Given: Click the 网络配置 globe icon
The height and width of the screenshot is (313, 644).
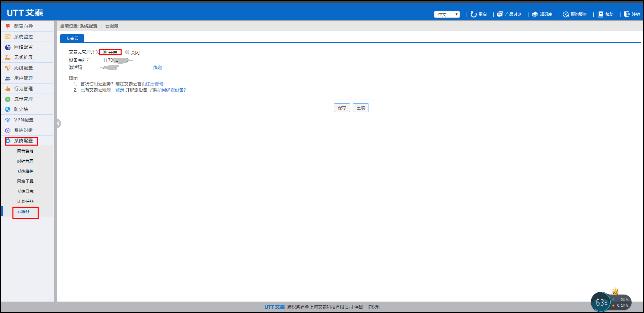Looking at the screenshot, I should 8,47.
